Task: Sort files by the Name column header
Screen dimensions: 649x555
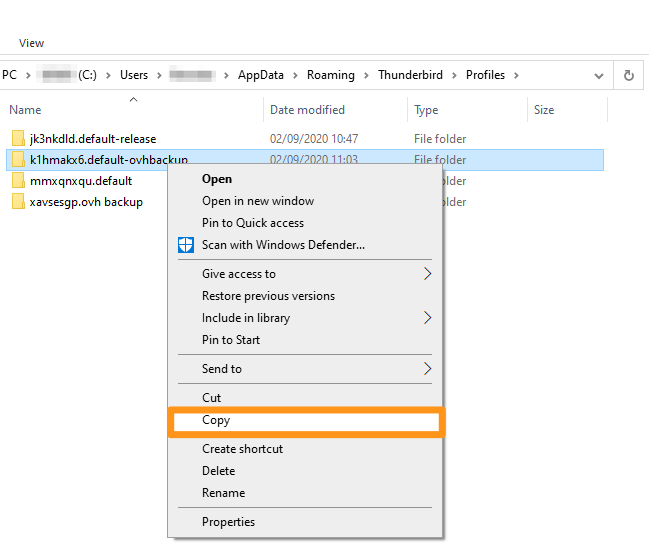Action: coord(25,110)
